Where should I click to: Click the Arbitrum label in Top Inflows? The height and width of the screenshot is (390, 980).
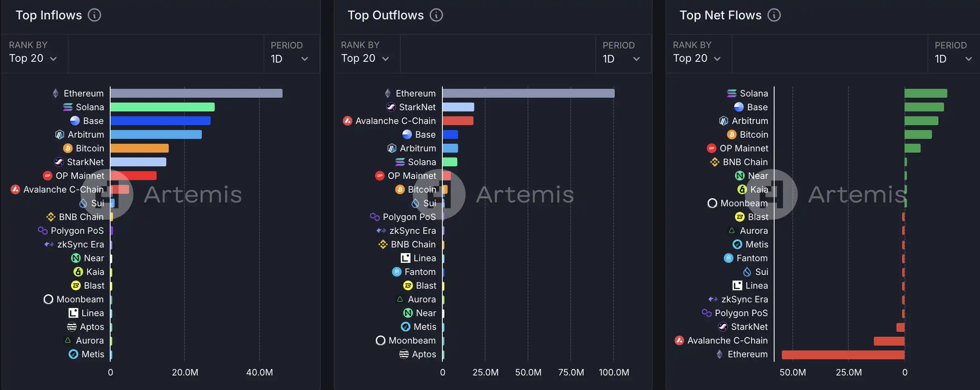86,134
